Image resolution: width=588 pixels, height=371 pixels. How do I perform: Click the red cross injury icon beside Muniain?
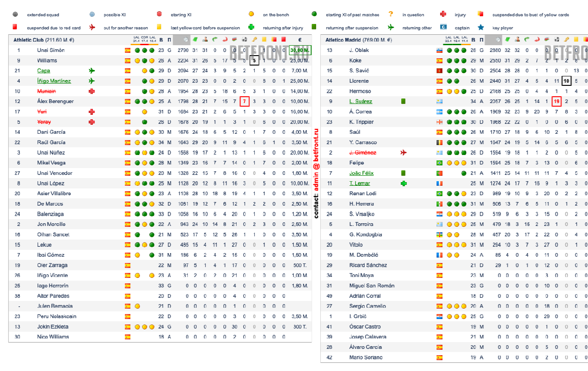tap(92, 91)
